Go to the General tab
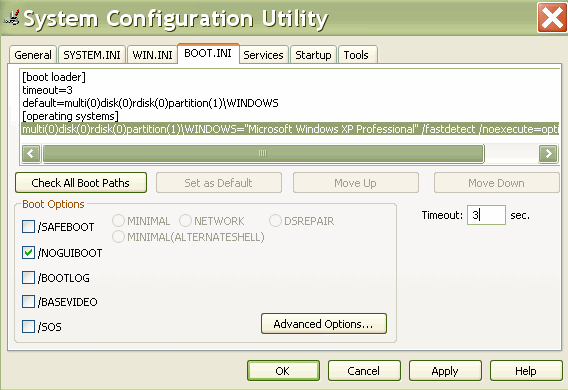568x390 pixels. click(x=33, y=55)
